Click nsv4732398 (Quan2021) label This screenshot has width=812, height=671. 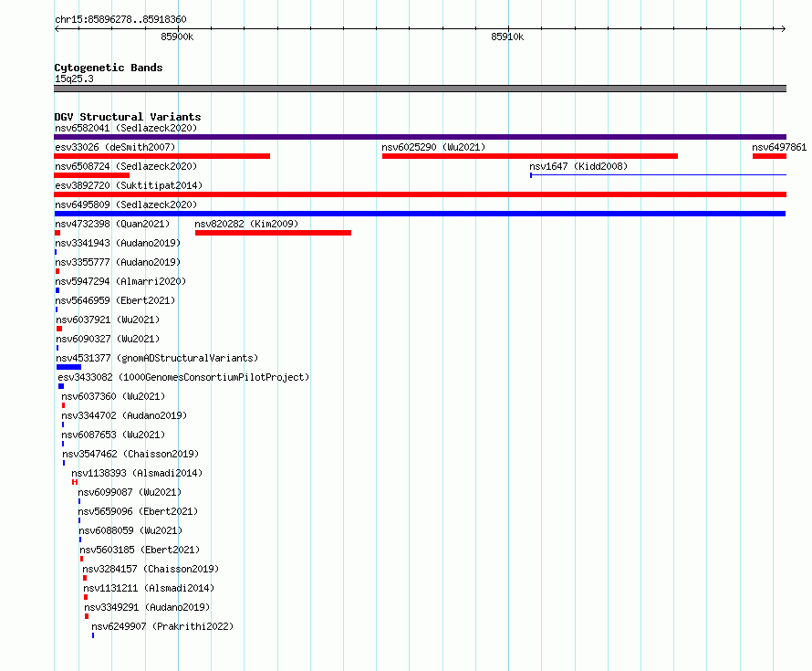(x=112, y=224)
